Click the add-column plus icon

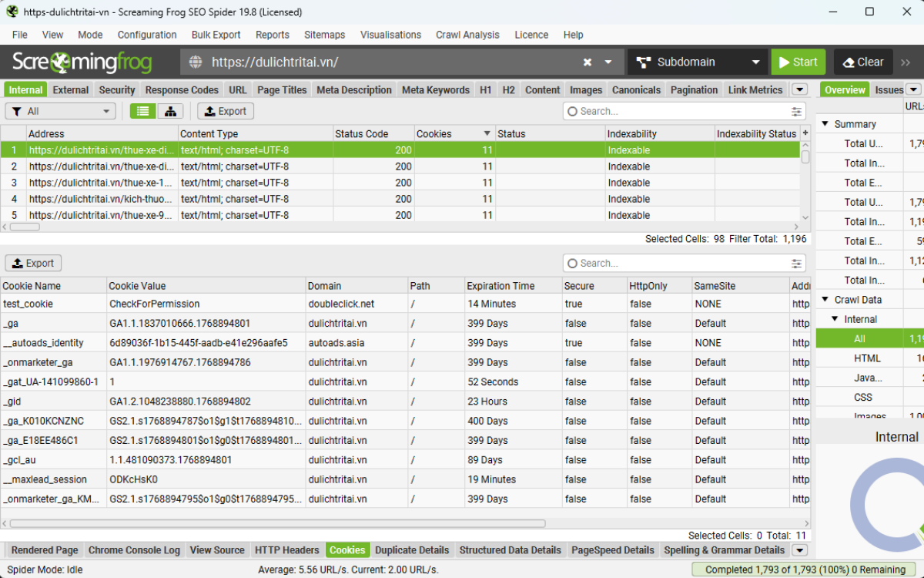point(805,134)
